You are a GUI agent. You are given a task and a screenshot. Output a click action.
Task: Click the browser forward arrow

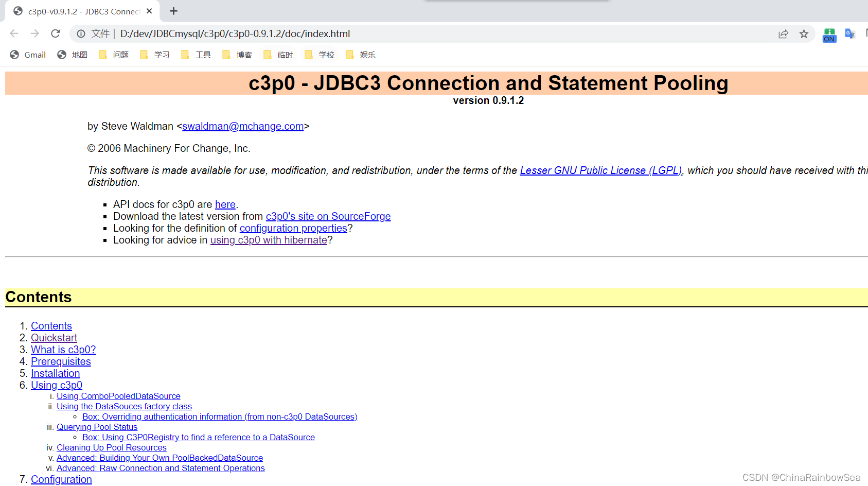pos(34,33)
